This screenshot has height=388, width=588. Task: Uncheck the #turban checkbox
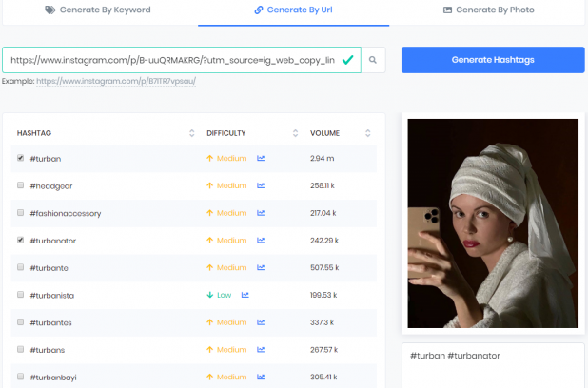21,158
